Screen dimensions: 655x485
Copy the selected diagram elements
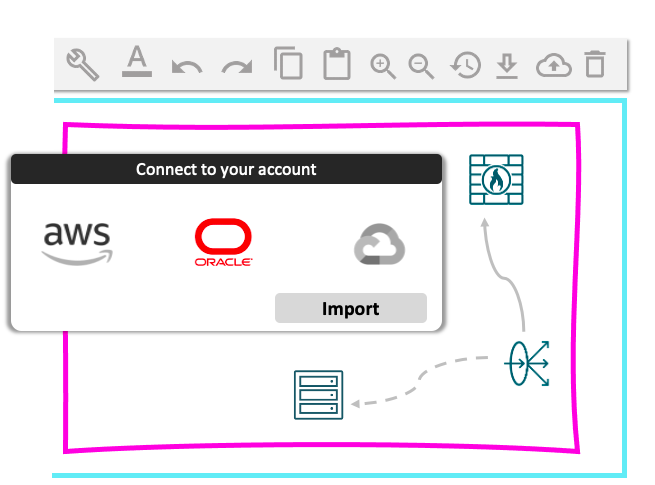pos(288,63)
